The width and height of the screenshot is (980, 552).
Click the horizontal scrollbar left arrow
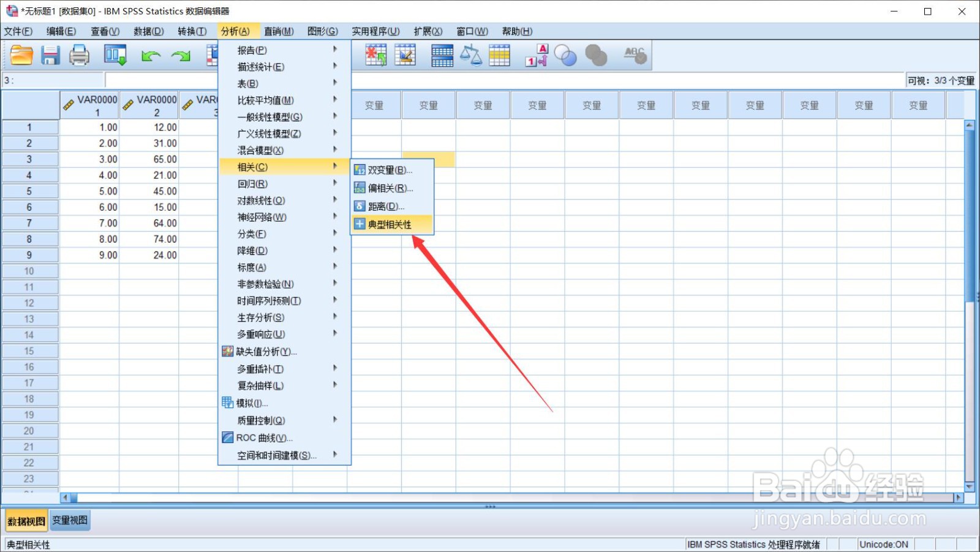(x=65, y=497)
